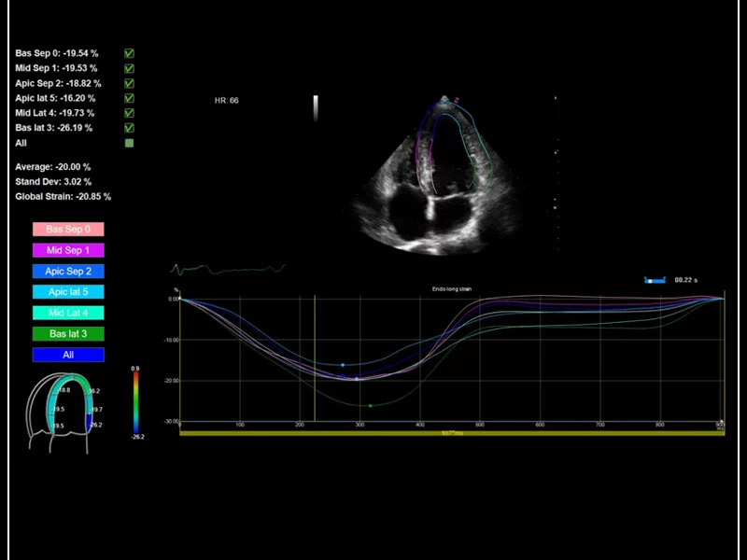The height and width of the screenshot is (560, 747).
Task: Select the All button below segment list
Action: 67,355
